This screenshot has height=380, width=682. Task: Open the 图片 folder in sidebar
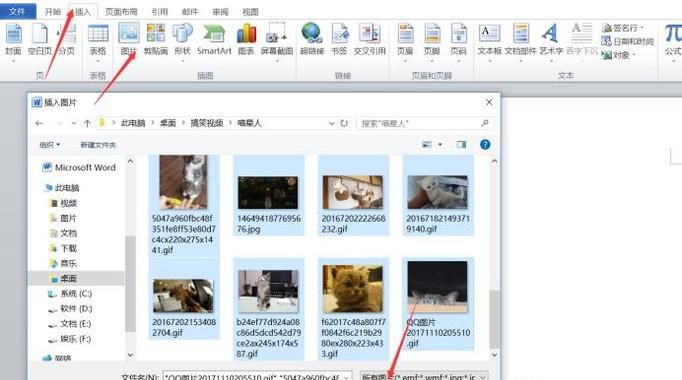click(64, 218)
